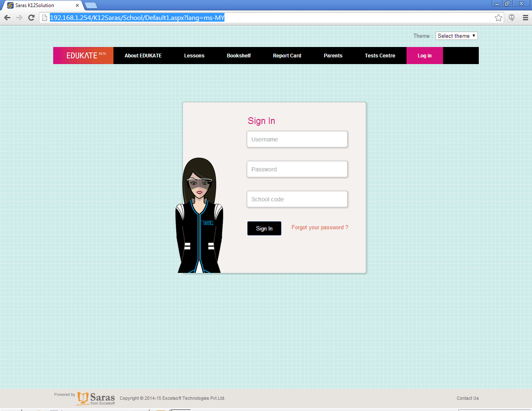Click the Saras from Excelsoft logo
532x411 pixels.
(96, 399)
